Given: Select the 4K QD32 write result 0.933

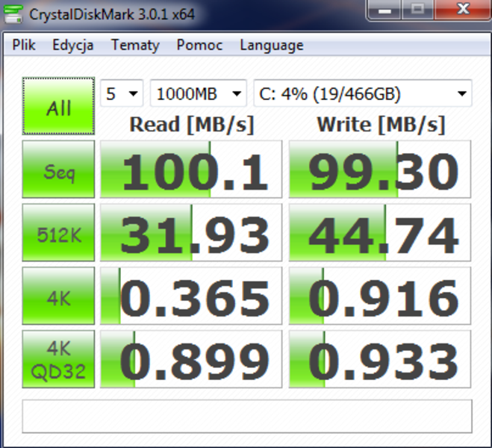Looking at the screenshot, I should click(380, 359).
